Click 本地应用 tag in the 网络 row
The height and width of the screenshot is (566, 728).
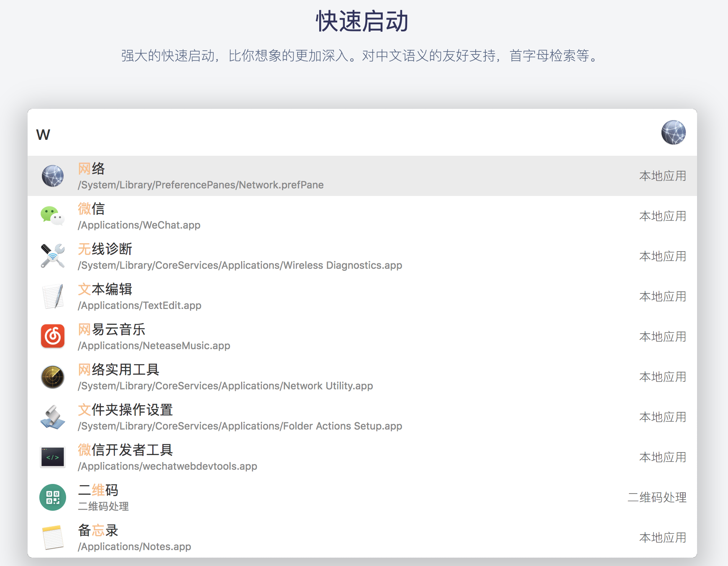(663, 176)
